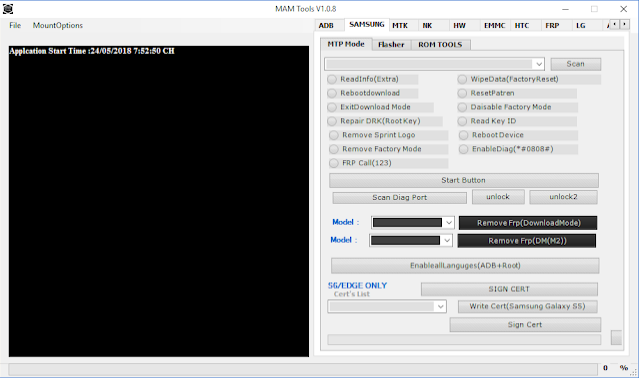The width and height of the screenshot is (644, 383).
Task: Click the lowercase Sign Cert button
Action: pyautogui.click(x=525, y=325)
